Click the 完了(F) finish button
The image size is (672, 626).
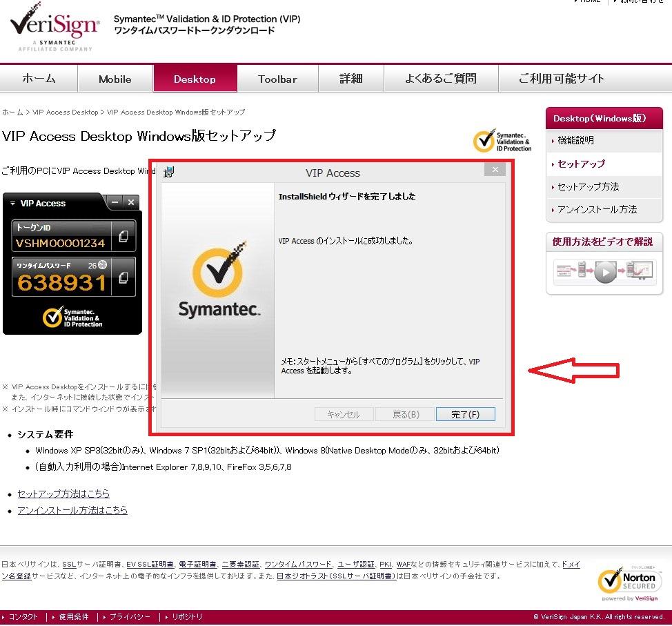pyautogui.click(x=466, y=414)
